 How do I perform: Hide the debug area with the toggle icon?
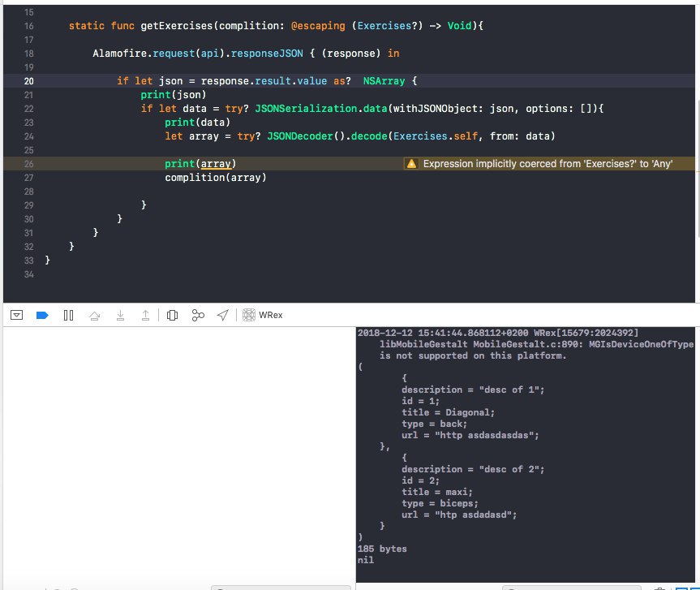click(16, 316)
